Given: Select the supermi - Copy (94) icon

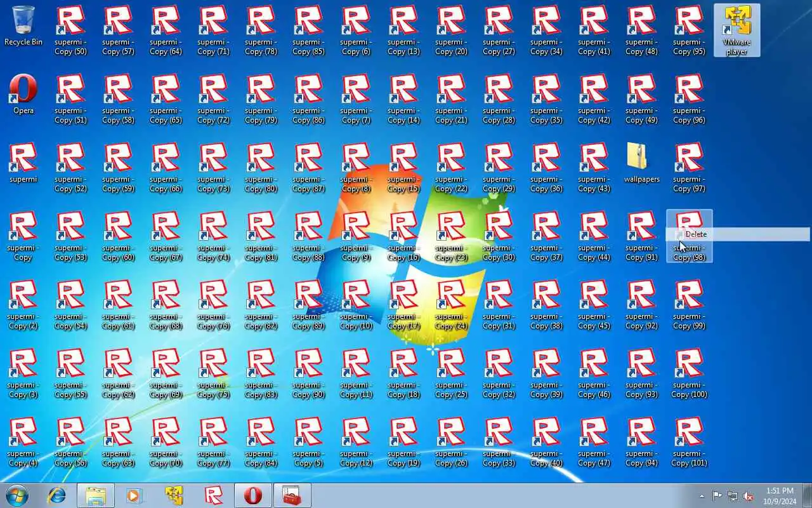Looking at the screenshot, I should pos(641,441).
